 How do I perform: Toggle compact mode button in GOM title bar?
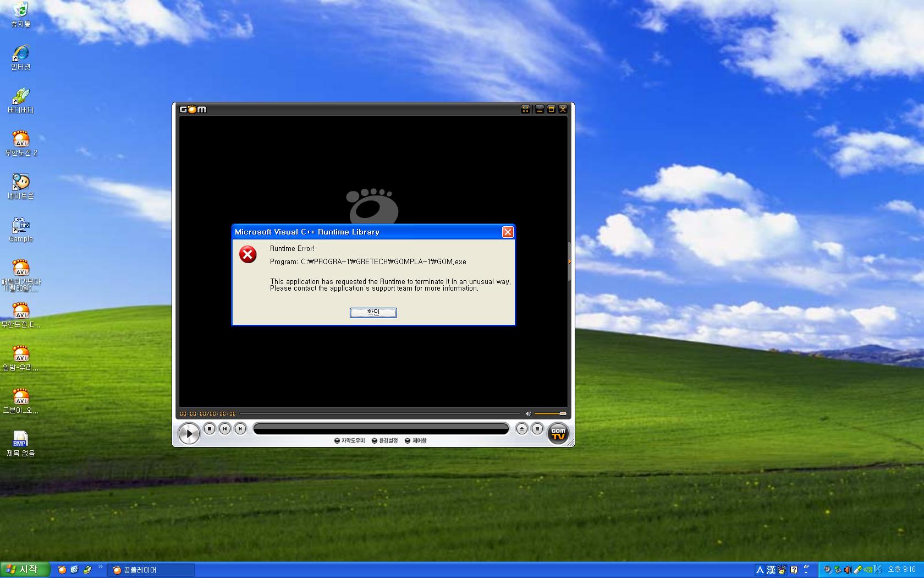coord(526,109)
